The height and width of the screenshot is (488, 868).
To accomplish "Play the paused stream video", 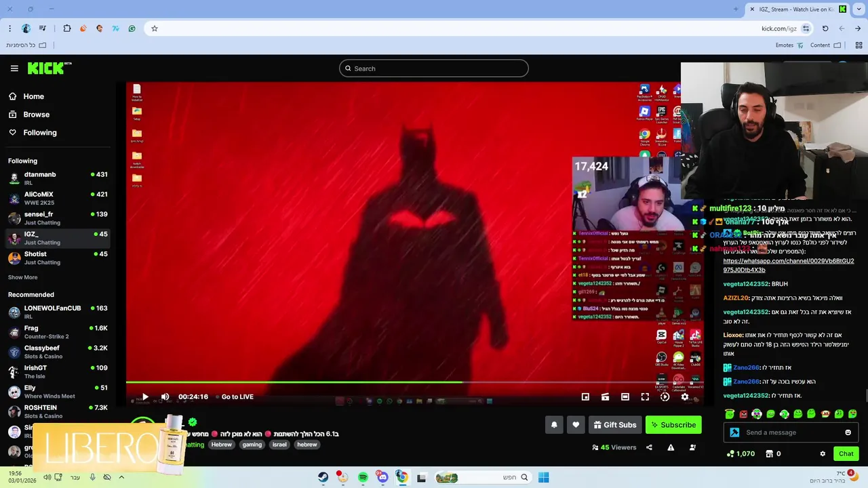I will pos(145,396).
